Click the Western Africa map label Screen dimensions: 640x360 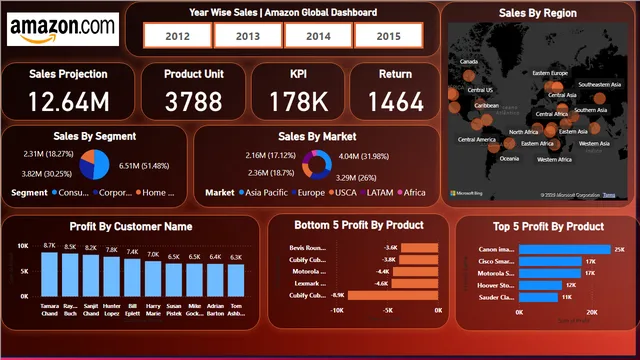click(x=554, y=159)
